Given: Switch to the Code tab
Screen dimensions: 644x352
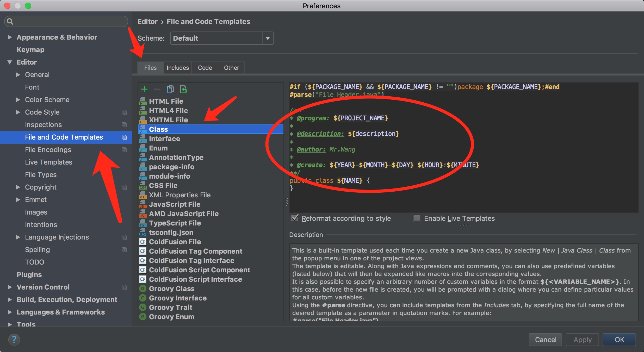Looking at the screenshot, I should click(204, 67).
